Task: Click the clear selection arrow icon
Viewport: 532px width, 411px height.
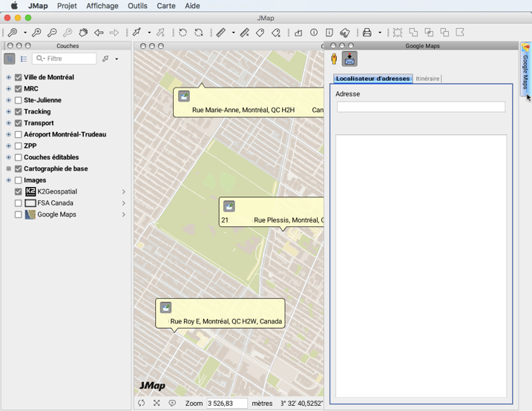Action: [x=160, y=33]
